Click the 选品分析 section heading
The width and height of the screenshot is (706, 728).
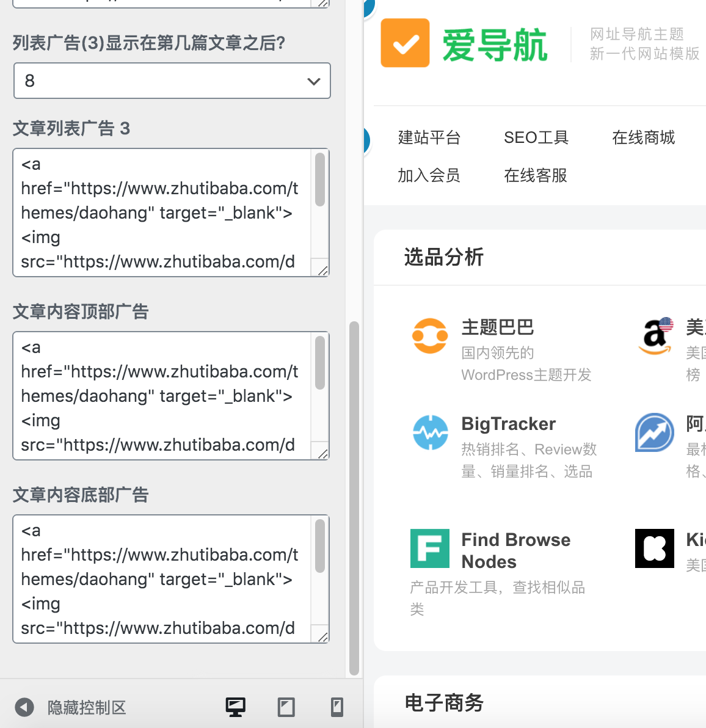(444, 257)
